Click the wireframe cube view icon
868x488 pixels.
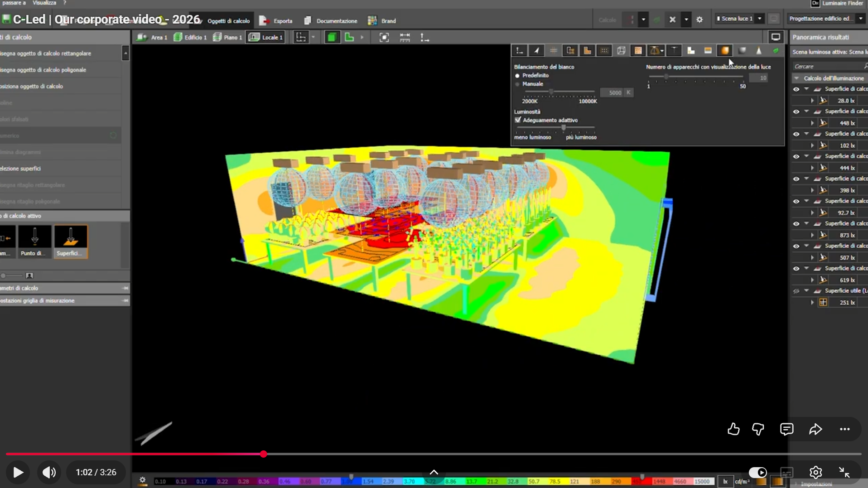click(621, 51)
